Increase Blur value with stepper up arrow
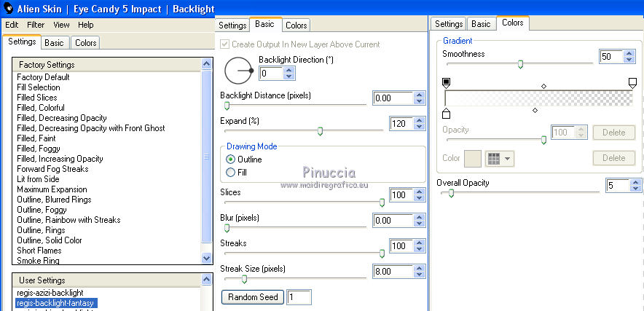The image size is (644, 311). pos(419,218)
